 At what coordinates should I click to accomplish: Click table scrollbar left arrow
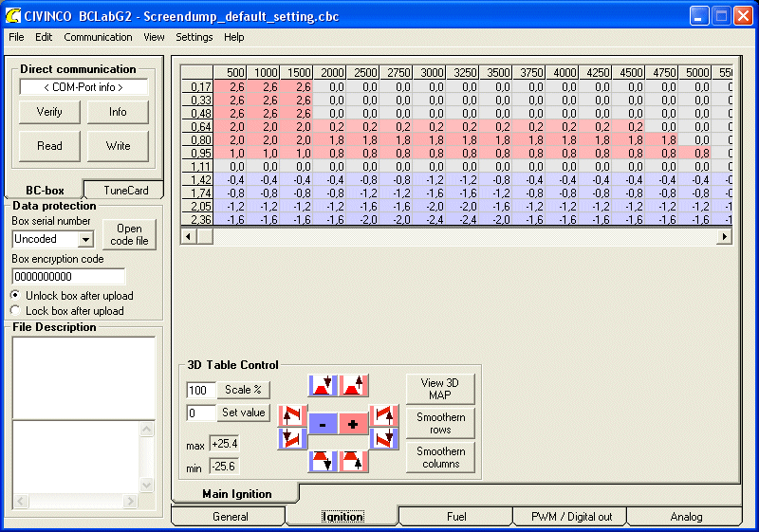click(x=188, y=236)
